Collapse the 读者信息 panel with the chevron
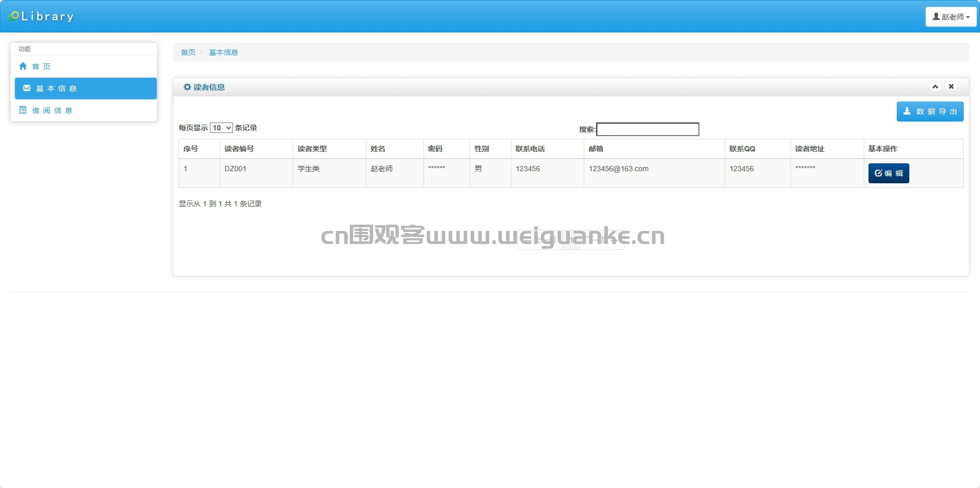Viewport: 980px width, 488px height. (x=935, y=86)
